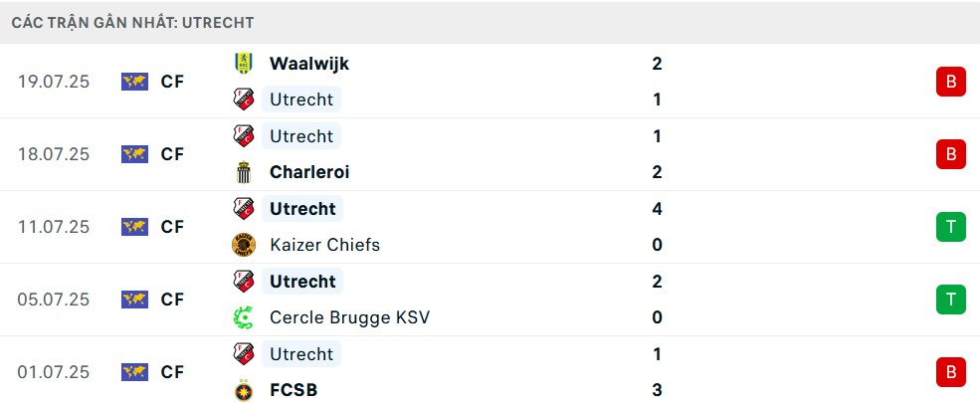Click the Charleroi club crest icon
Viewport: 980px width, 403px height.
[x=243, y=172]
